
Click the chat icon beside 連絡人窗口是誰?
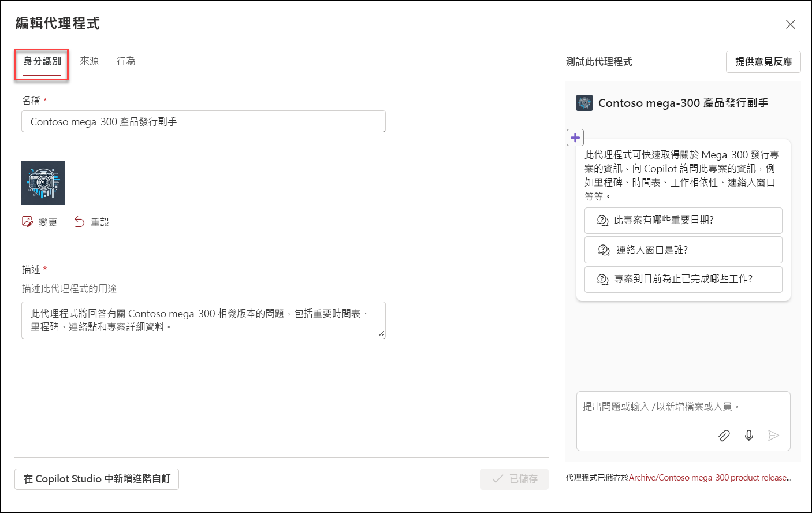click(604, 250)
